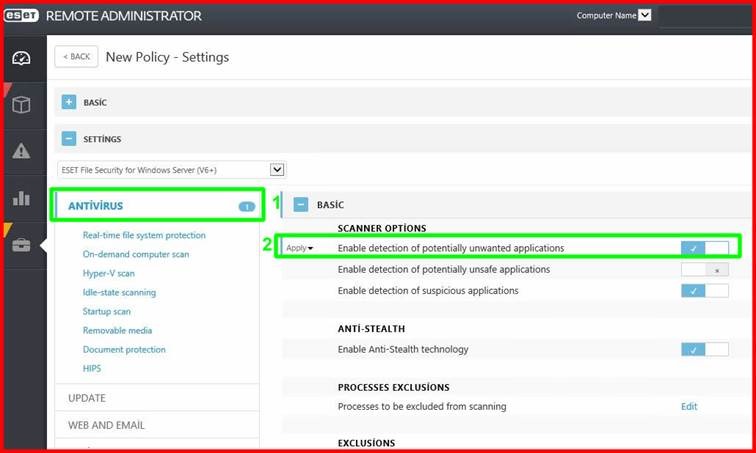Open the Apply dropdown for unwanted applications
This screenshot has width=756, height=453.
pyautogui.click(x=299, y=248)
